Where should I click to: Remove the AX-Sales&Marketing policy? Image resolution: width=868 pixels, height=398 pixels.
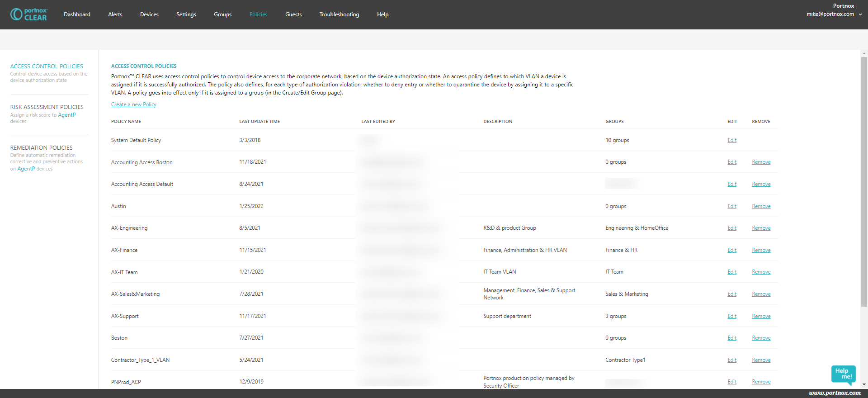click(x=761, y=294)
